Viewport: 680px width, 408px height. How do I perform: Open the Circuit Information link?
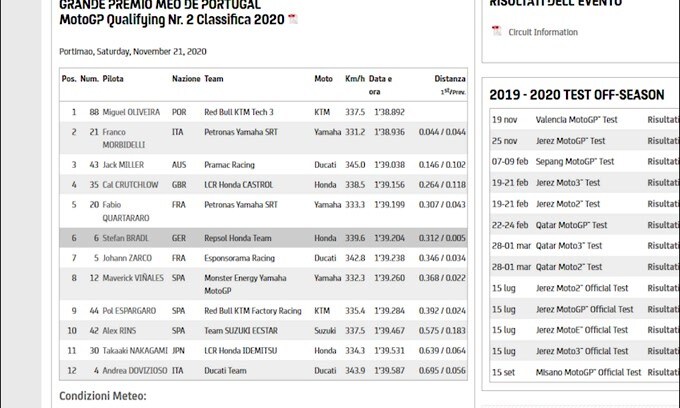543,32
